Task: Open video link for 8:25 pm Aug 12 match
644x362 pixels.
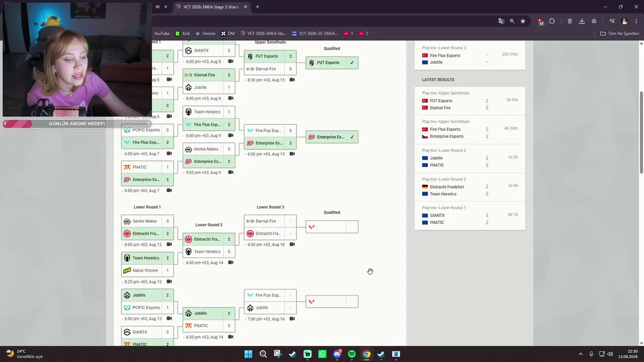Action: (170, 282)
